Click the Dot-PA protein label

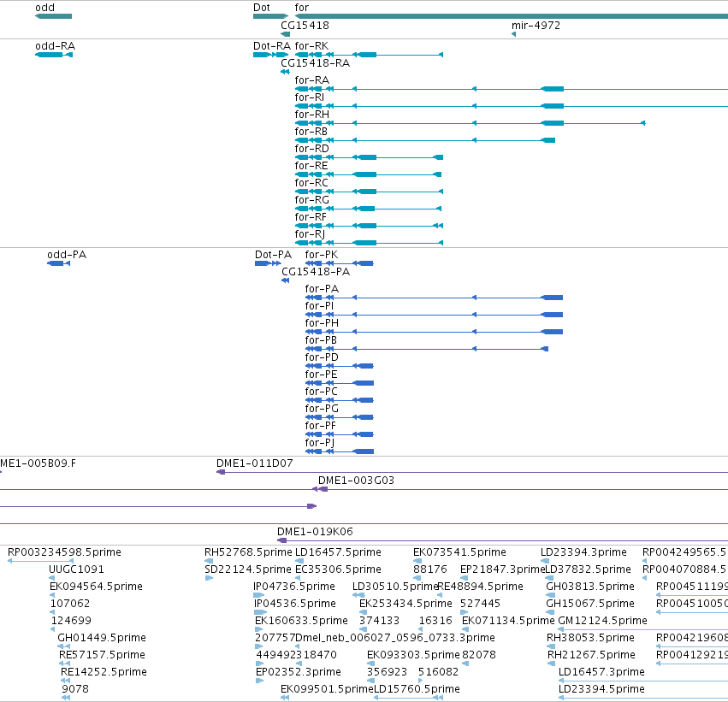(273, 255)
